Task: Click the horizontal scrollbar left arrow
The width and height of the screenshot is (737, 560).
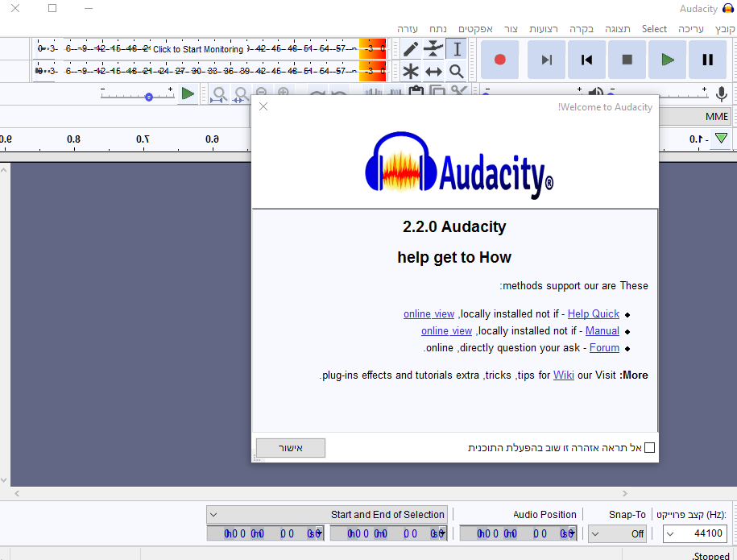Action: (x=17, y=493)
